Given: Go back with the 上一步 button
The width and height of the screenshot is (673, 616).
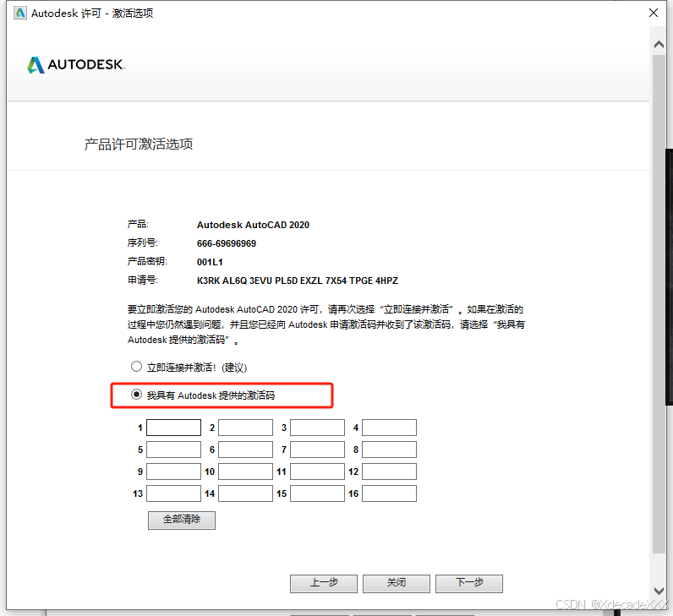Looking at the screenshot, I should pyautogui.click(x=324, y=583).
